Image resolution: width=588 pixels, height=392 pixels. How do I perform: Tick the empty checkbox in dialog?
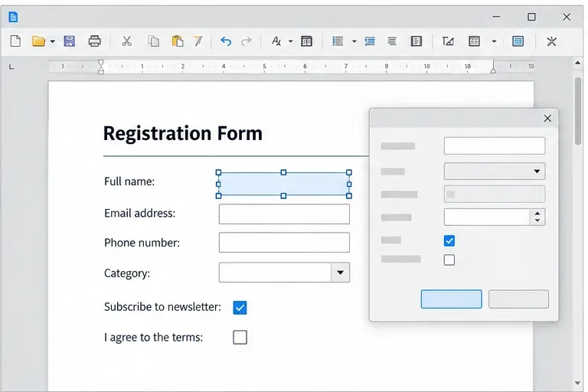click(x=449, y=260)
